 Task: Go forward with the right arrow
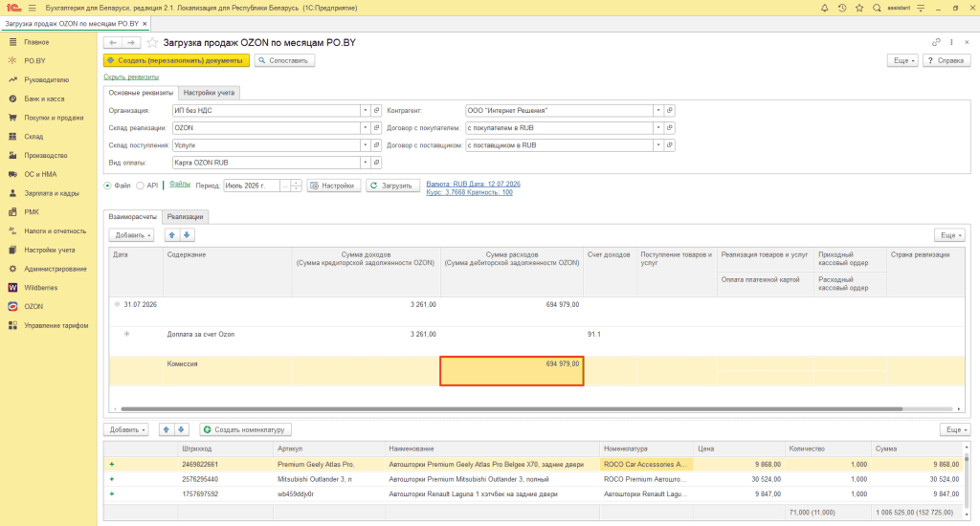(130, 42)
